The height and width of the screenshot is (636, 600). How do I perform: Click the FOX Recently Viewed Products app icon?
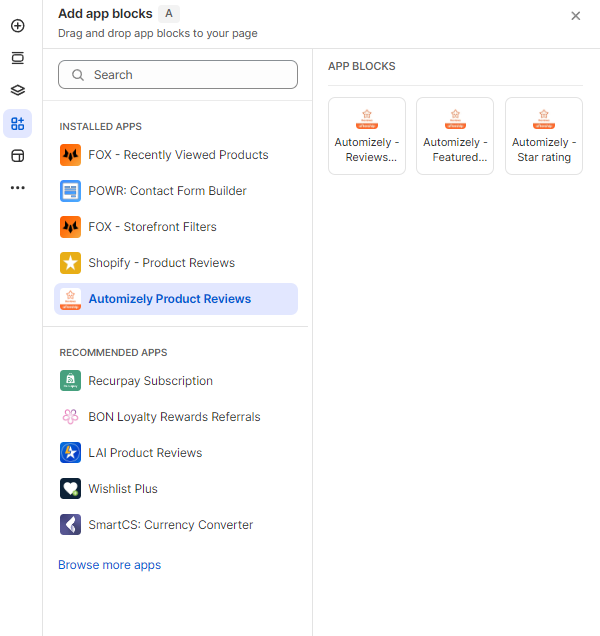[70, 155]
